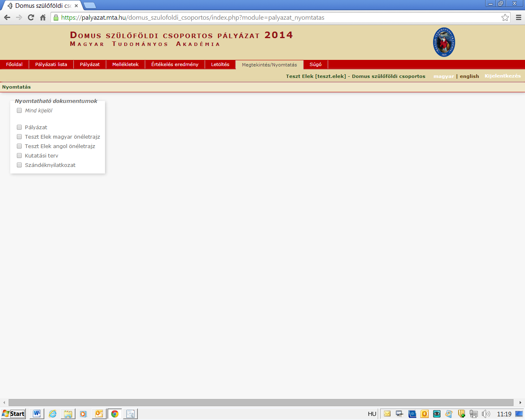The height and width of the screenshot is (420, 525).
Task: Click the Domus szülőföldi csoportos pályázat title
Action: 181,35
